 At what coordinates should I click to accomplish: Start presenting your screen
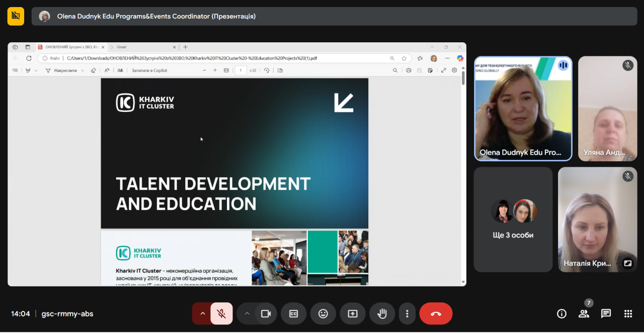point(353,313)
